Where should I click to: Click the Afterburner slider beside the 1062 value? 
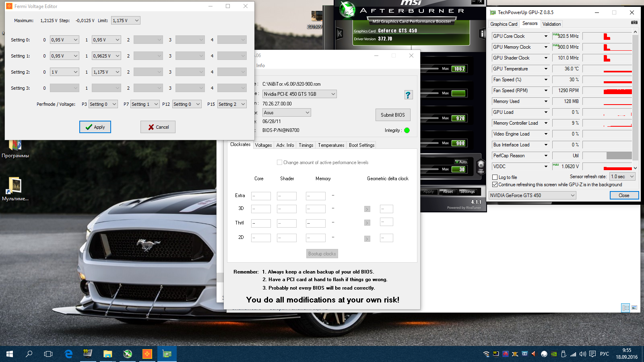[429, 69]
